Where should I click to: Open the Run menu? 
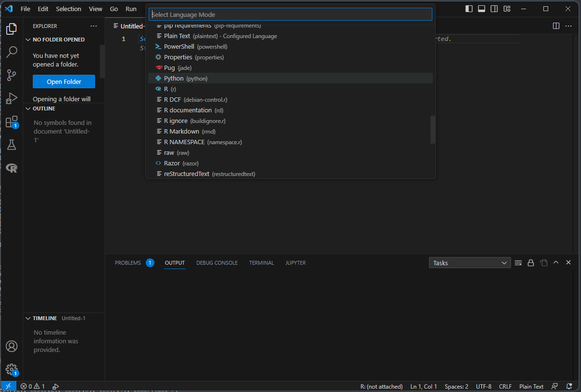coord(131,9)
